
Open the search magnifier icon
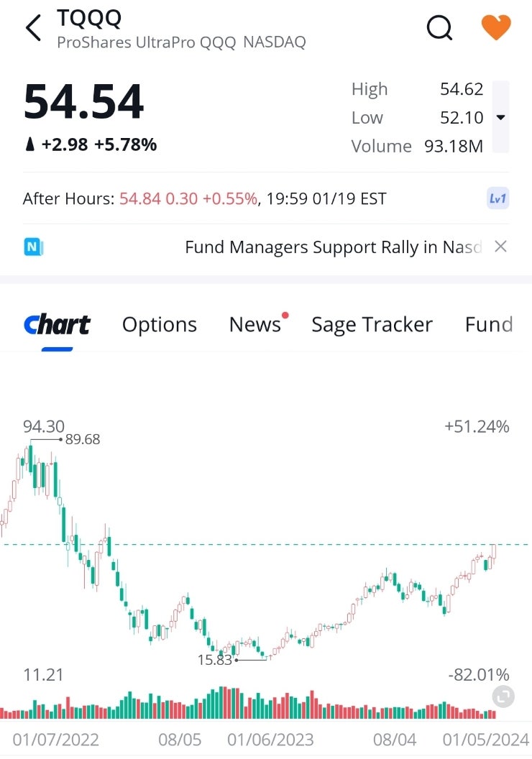439,28
